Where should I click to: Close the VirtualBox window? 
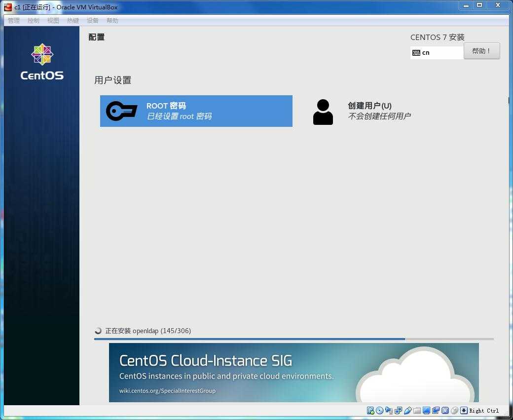coord(498,5)
